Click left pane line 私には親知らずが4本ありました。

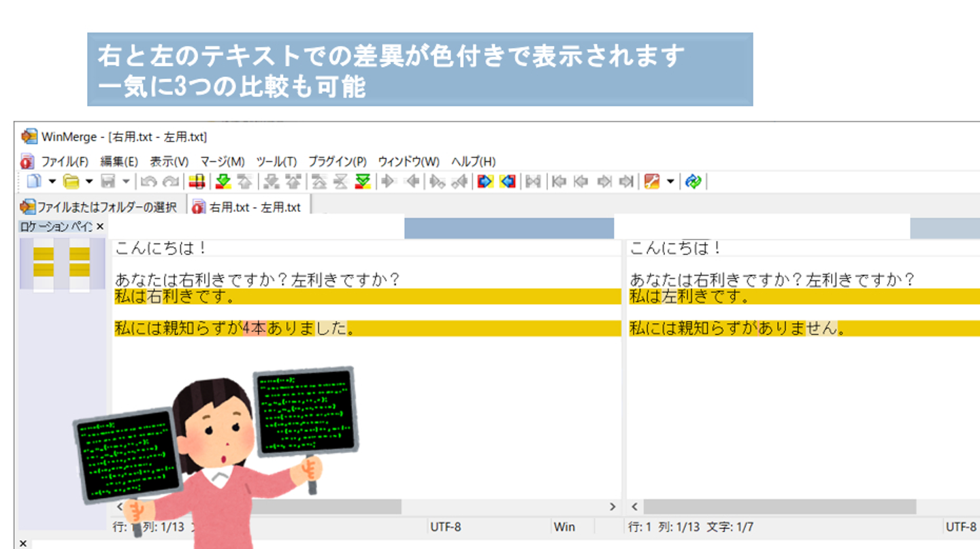367,329
